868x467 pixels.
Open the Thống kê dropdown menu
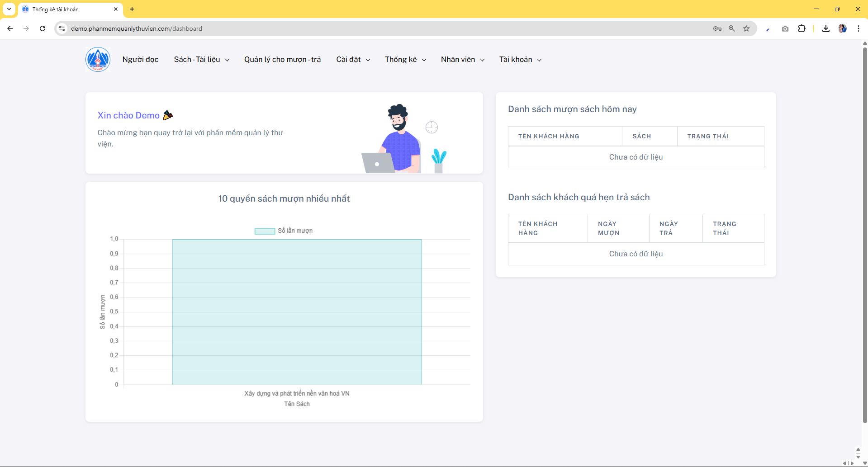tap(405, 60)
